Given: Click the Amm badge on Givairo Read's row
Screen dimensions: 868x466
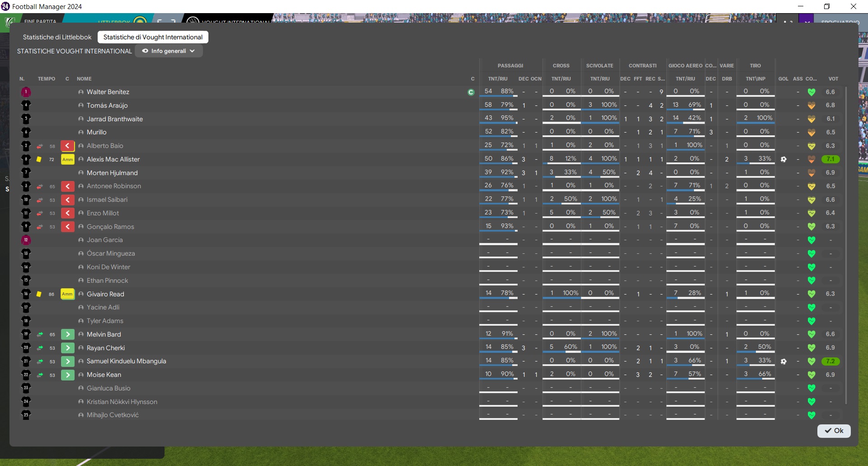Looking at the screenshot, I should (x=67, y=294).
